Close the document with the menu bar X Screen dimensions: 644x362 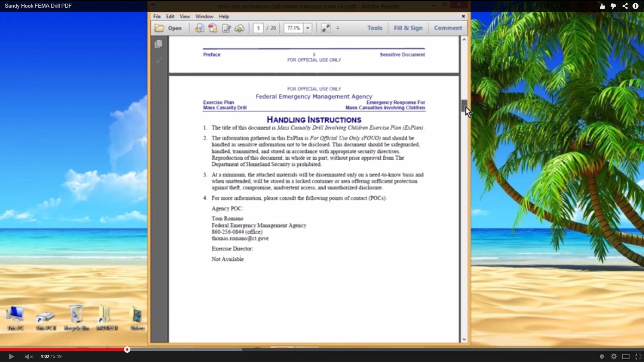[463, 16]
